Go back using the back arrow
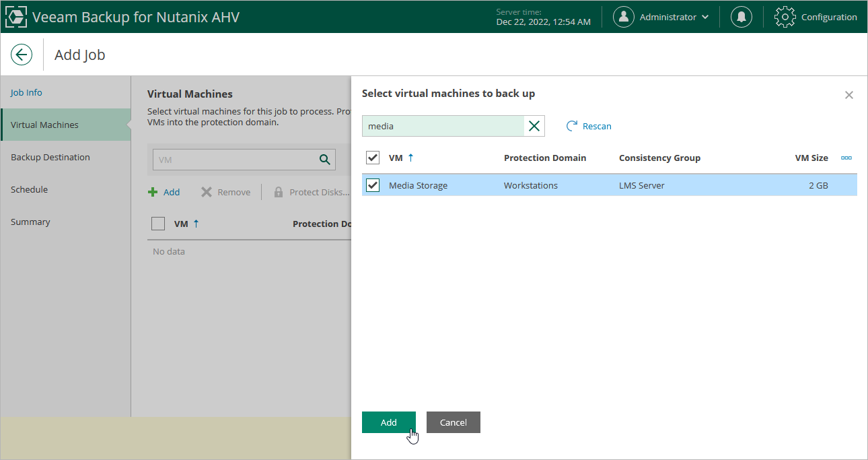 22,55
